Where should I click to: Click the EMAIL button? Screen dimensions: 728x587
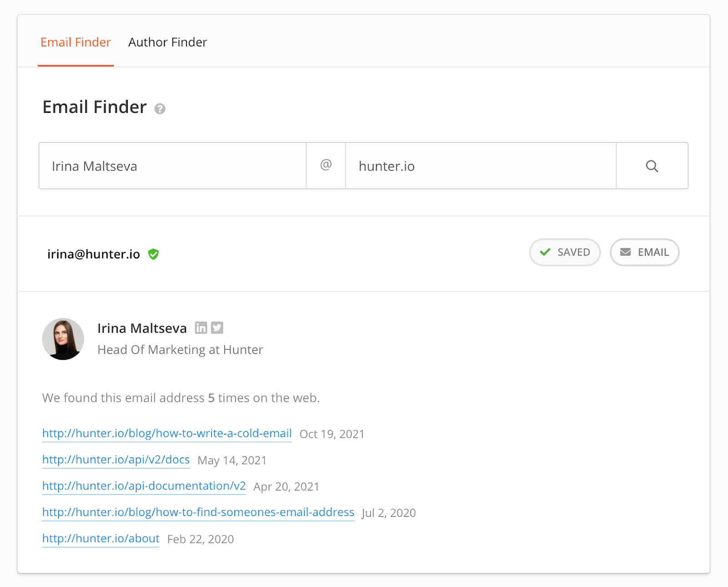644,252
